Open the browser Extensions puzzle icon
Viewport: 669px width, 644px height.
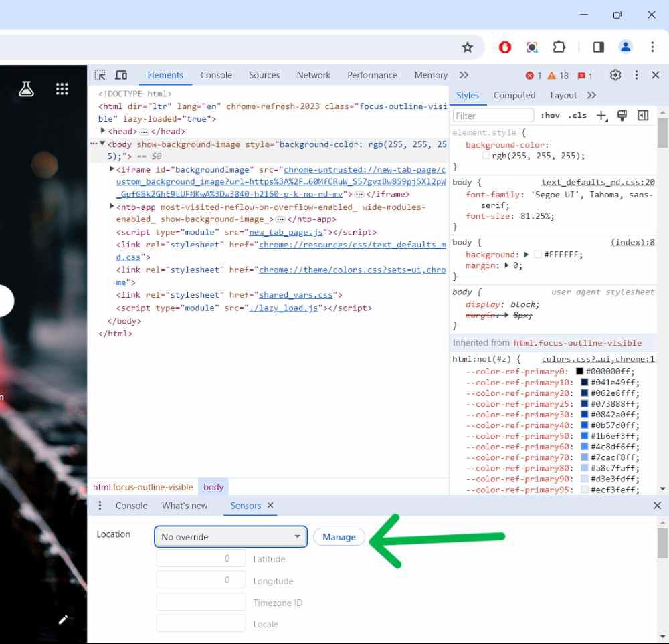tap(559, 47)
